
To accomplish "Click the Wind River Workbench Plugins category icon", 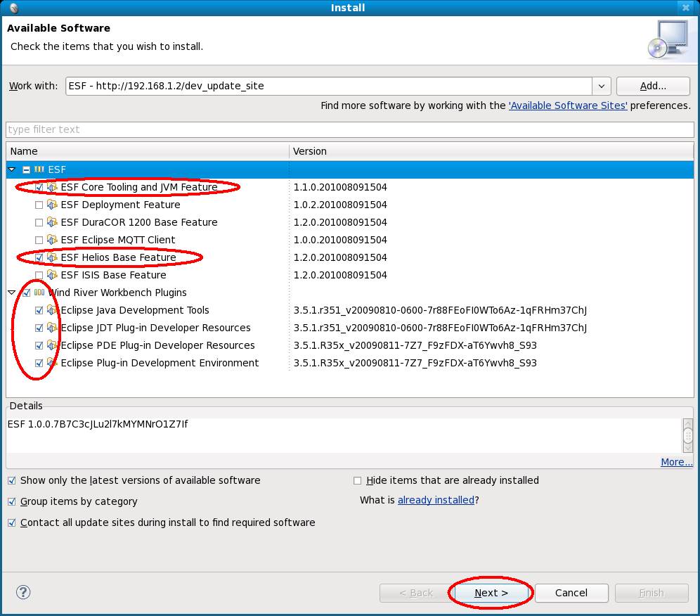I will coord(39,293).
